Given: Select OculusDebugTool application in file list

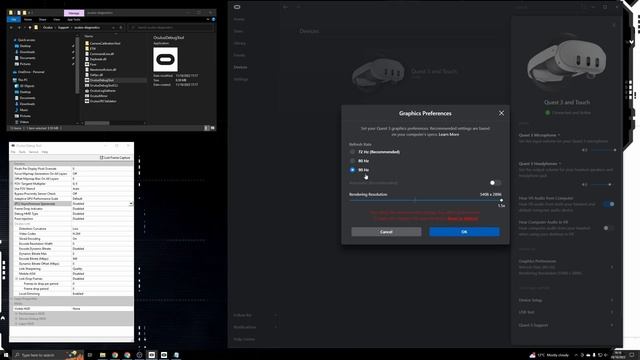Looking at the screenshot, I should point(102,80).
